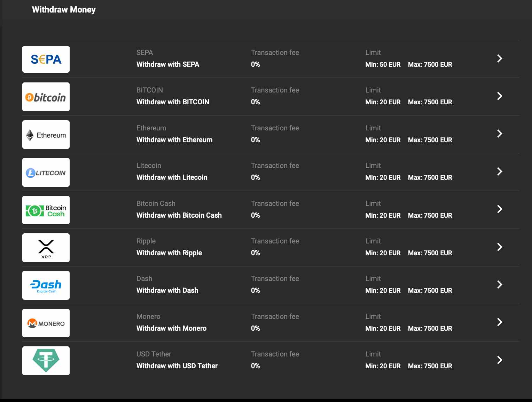Click the Bitcoin Cash logo icon
The width and height of the screenshot is (532, 402).
46,210
